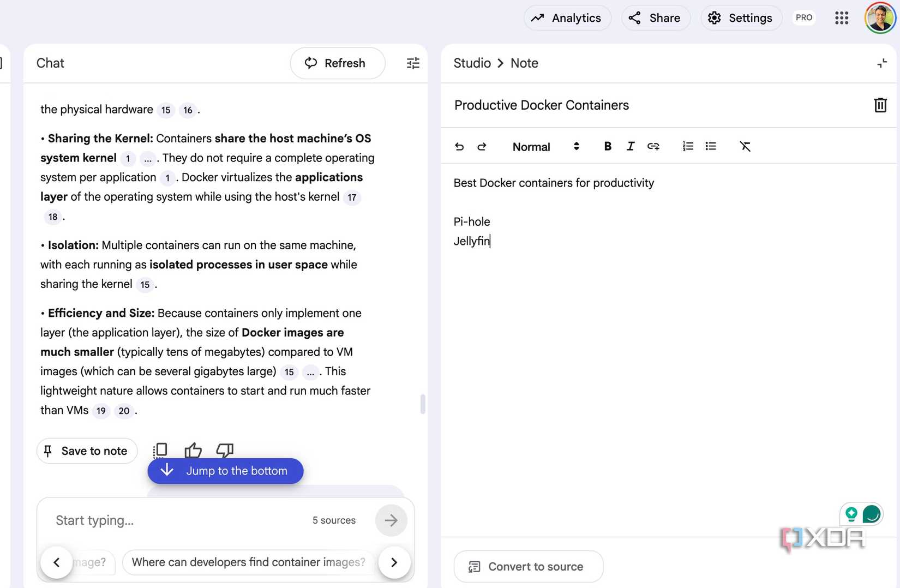Save the chat response to note
Image resolution: width=900 pixels, height=588 pixels.
[x=87, y=451]
